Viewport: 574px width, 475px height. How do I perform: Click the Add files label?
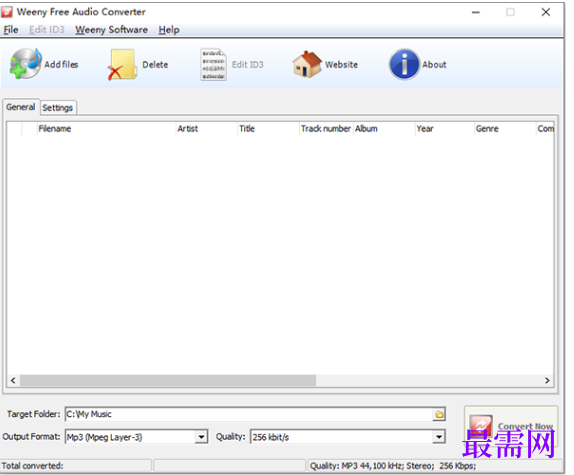coord(61,64)
